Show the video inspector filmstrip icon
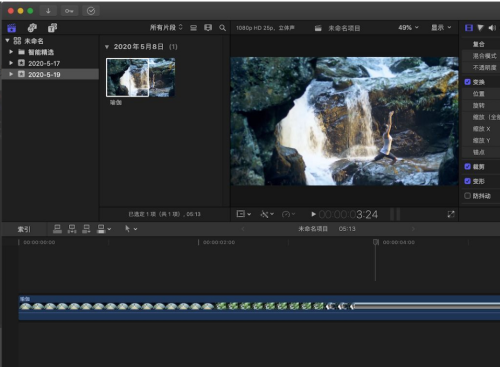The width and height of the screenshot is (500, 367). point(469,28)
